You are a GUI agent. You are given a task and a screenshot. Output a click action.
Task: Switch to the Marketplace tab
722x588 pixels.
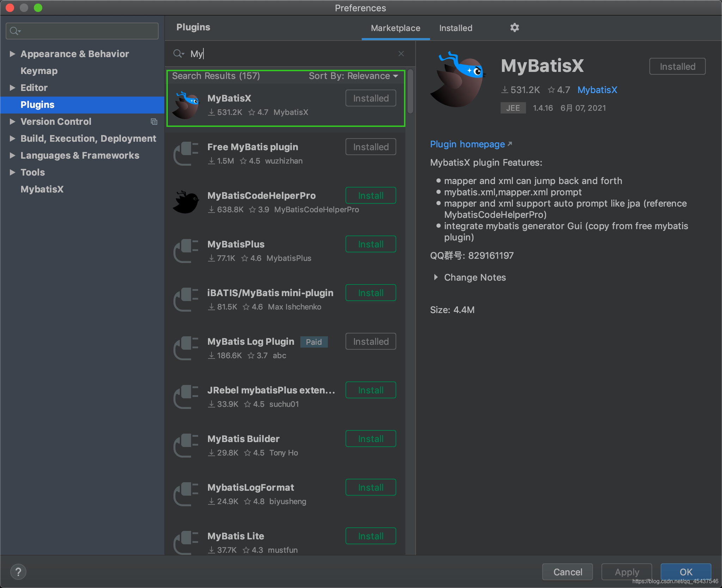coord(396,28)
